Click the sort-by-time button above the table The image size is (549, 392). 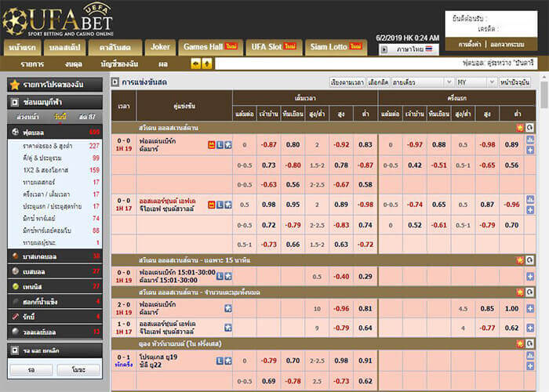(347, 82)
